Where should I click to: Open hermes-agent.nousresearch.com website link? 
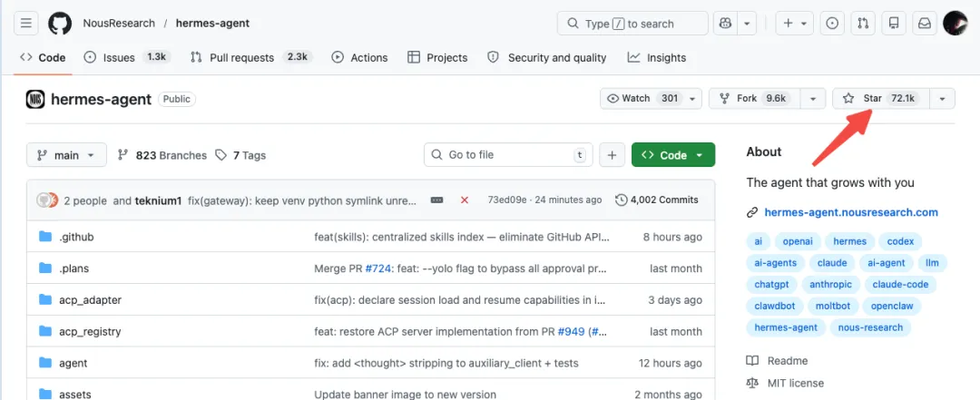pos(851,212)
